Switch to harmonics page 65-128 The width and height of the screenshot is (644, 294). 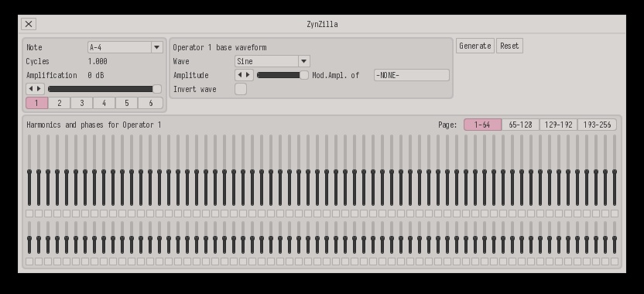pyautogui.click(x=520, y=125)
